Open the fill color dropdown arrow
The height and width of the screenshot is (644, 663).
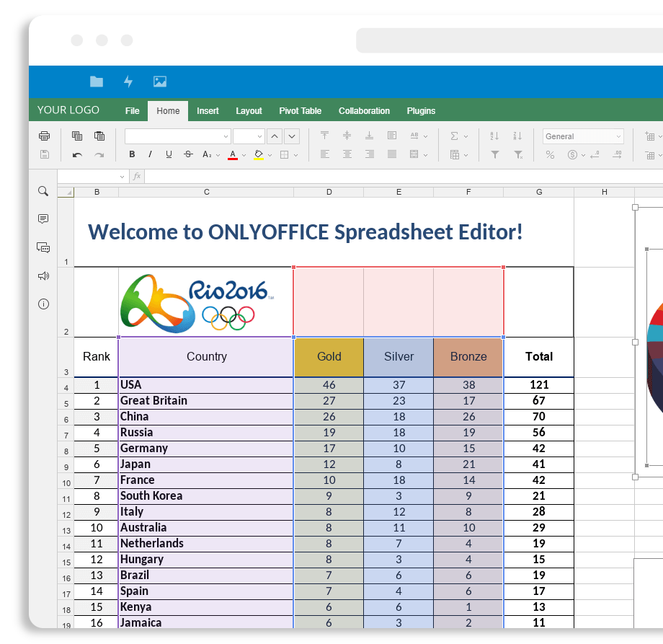(x=270, y=155)
